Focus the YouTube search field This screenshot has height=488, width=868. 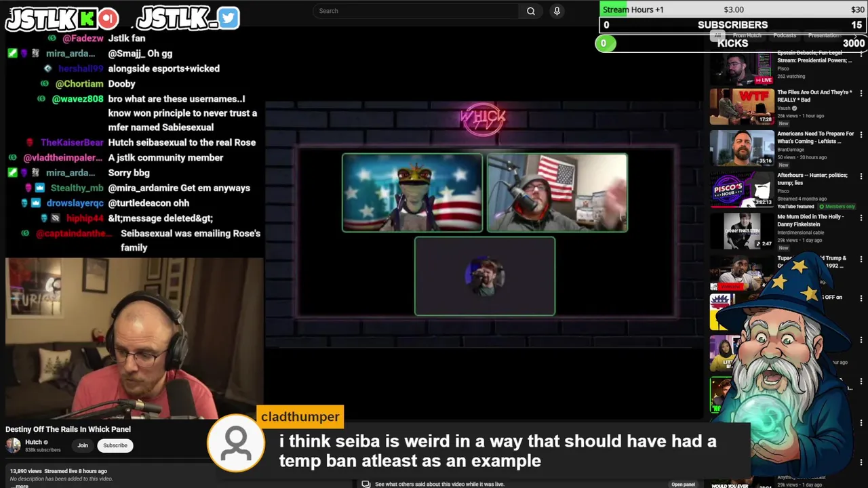417,11
